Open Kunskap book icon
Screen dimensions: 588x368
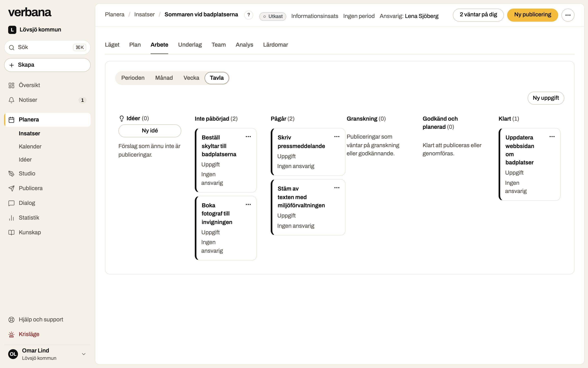11,232
